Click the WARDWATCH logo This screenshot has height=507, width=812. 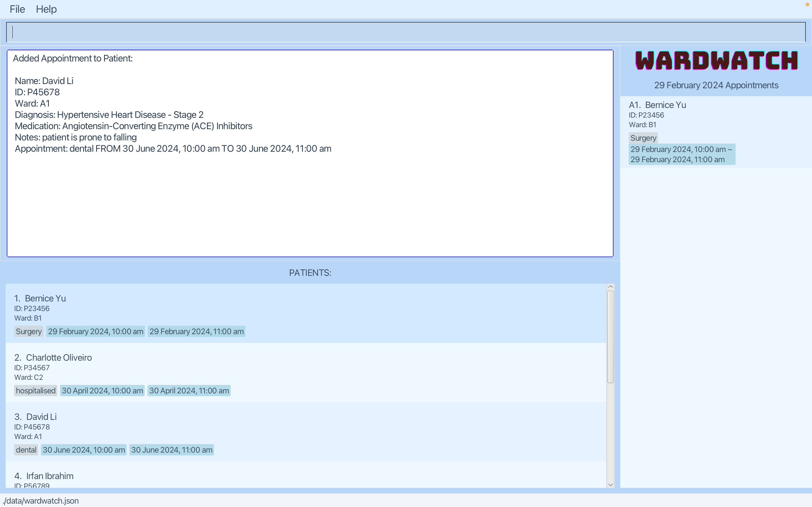pyautogui.click(x=716, y=61)
